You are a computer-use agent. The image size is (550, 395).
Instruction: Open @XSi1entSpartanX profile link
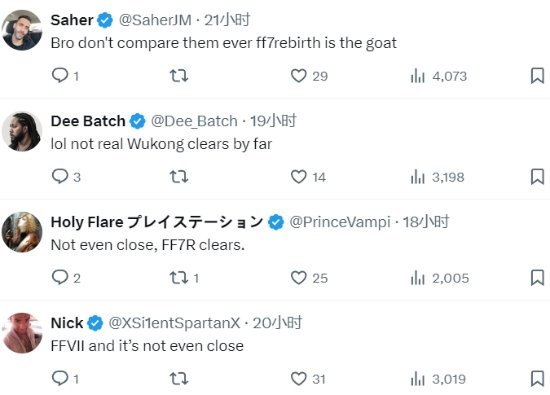tap(174, 323)
